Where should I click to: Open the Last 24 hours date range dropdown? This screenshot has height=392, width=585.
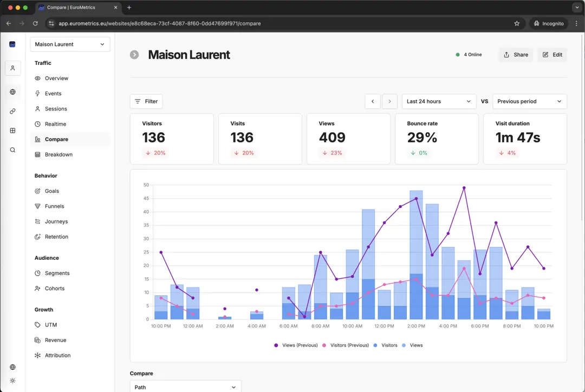[439, 101]
